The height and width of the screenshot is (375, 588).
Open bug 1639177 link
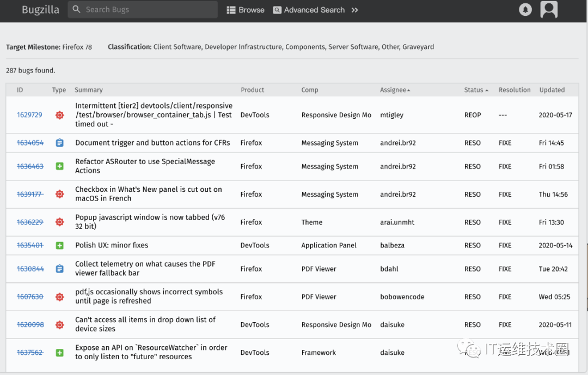pyautogui.click(x=30, y=194)
